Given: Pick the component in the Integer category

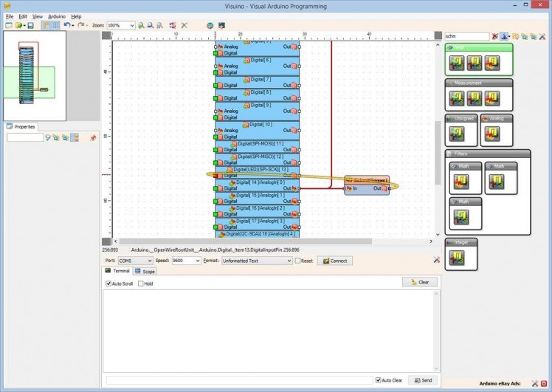Looking at the screenshot, I should pyautogui.click(x=458, y=257).
